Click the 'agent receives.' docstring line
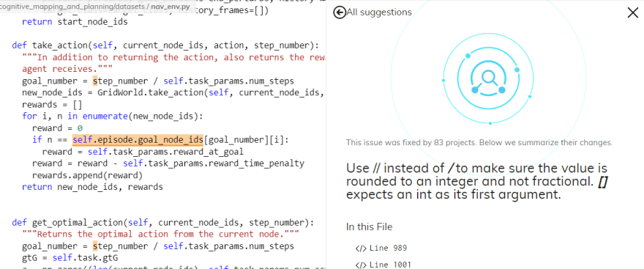This screenshot has width=644, height=269. point(67,69)
